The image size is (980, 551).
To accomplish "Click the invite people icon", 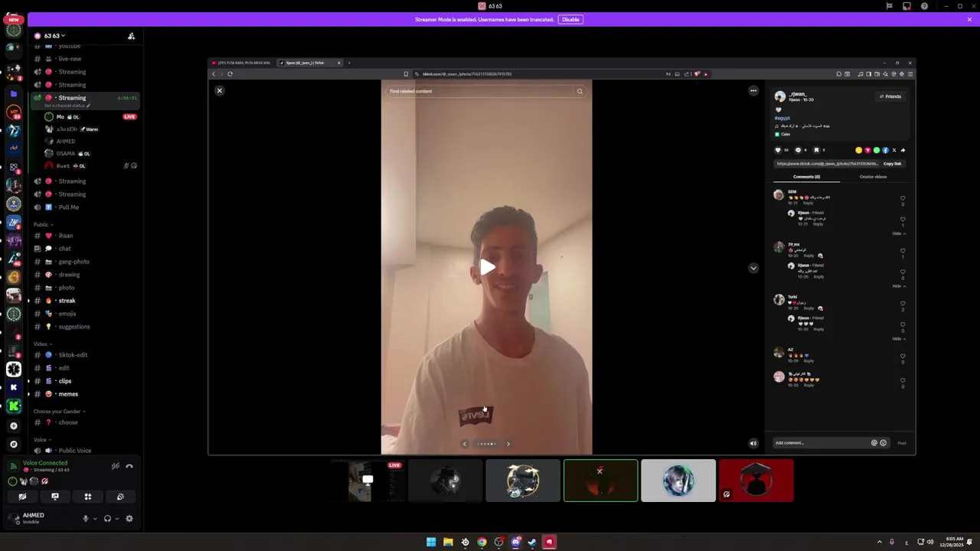I will click(x=131, y=36).
